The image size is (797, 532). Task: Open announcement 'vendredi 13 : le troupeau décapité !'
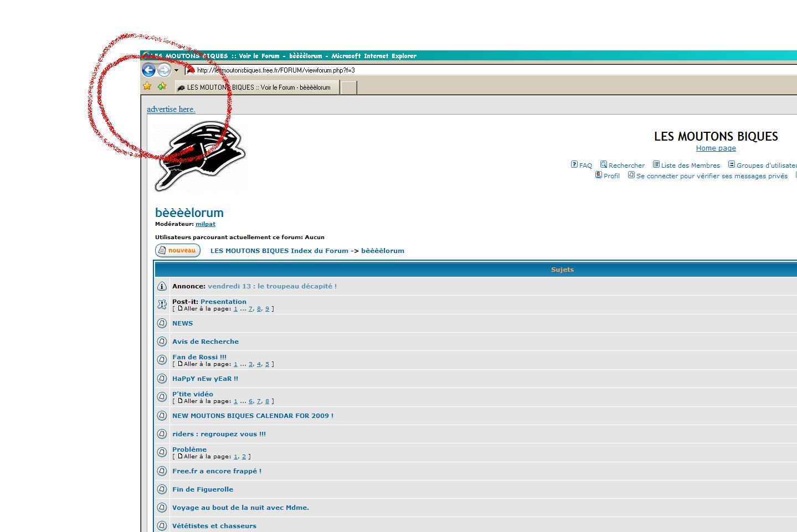(272, 286)
